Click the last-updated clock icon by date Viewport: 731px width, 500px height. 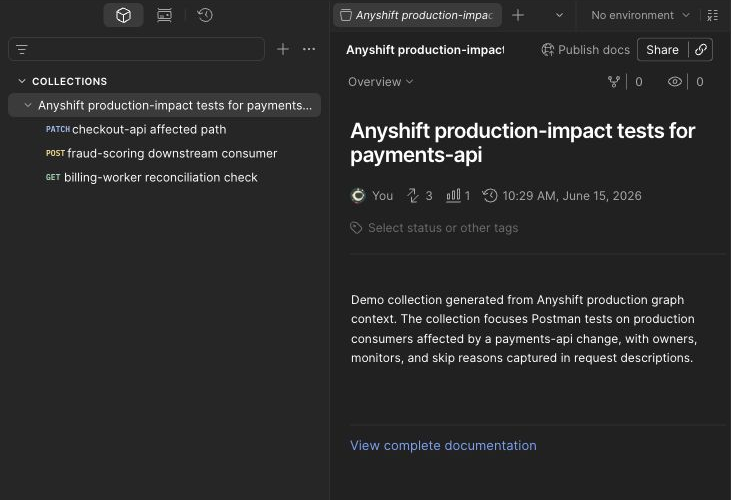click(x=490, y=196)
